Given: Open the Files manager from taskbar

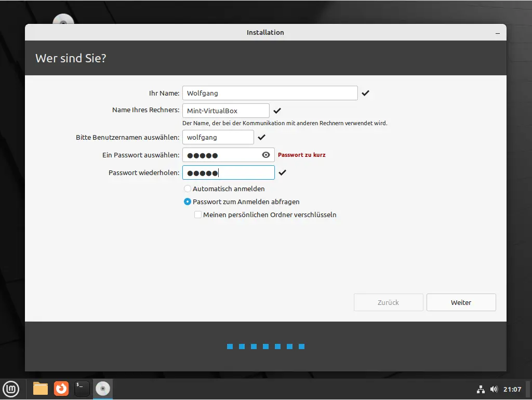Looking at the screenshot, I should tap(41, 389).
